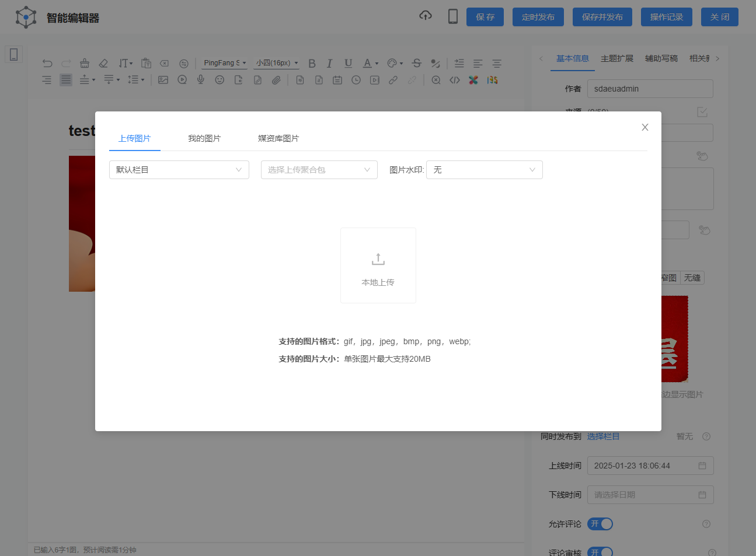The height and width of the screenshot is (556, 756).
Task: Click the mobile preview phone icon
Action: (452, 16)
